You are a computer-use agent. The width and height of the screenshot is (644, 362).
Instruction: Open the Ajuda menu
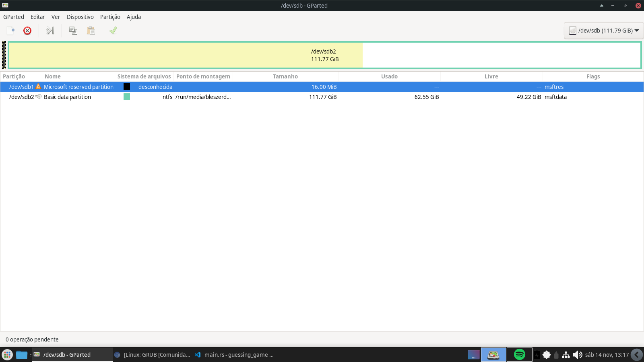pos(134,17)
